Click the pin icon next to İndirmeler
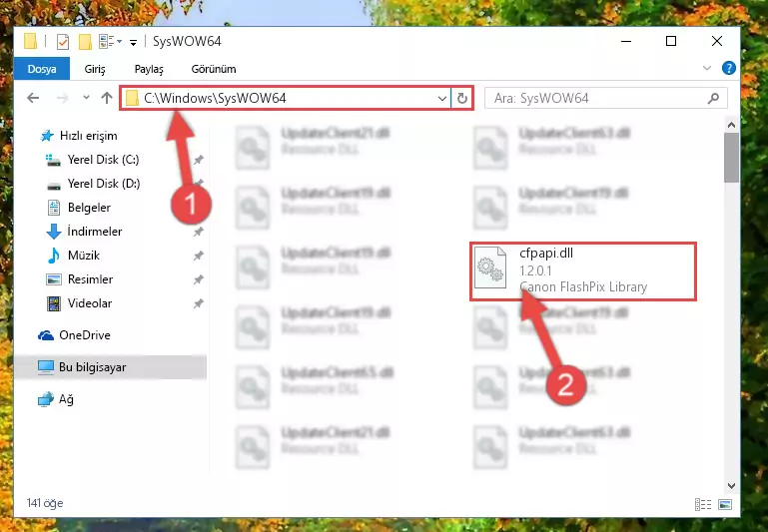Viewport: 768px width, 532px height. pos(199,232)
